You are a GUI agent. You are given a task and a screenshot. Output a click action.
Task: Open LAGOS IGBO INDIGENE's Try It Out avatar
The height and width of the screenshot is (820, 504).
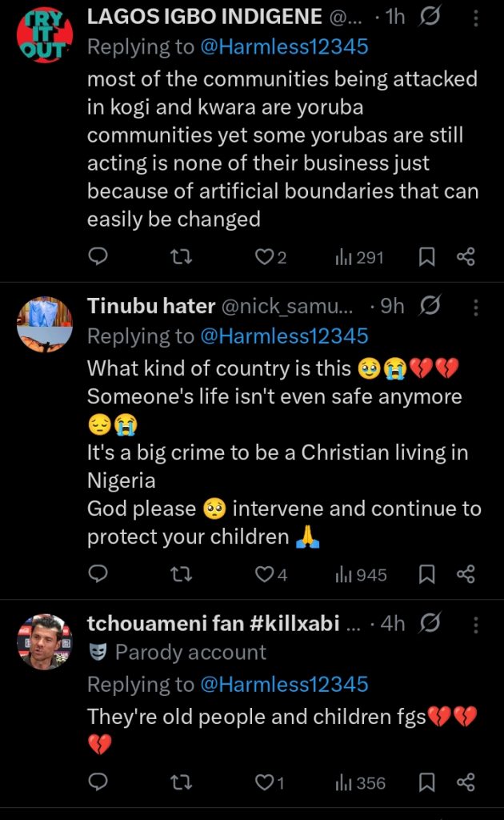pyautogui.click(x=45, y=34)
